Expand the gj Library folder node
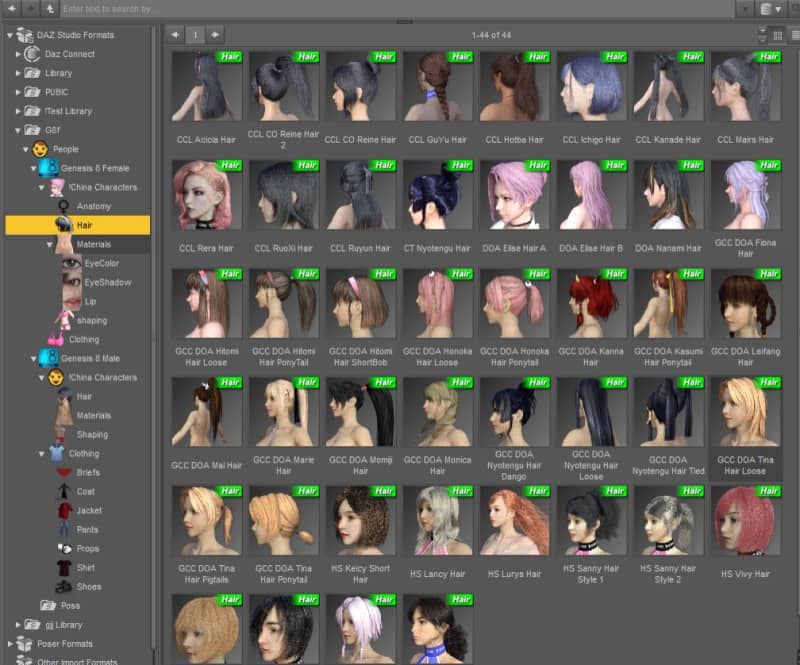This screenshot has height=665, width=800. pyautogui.click(x=18, y=625)
